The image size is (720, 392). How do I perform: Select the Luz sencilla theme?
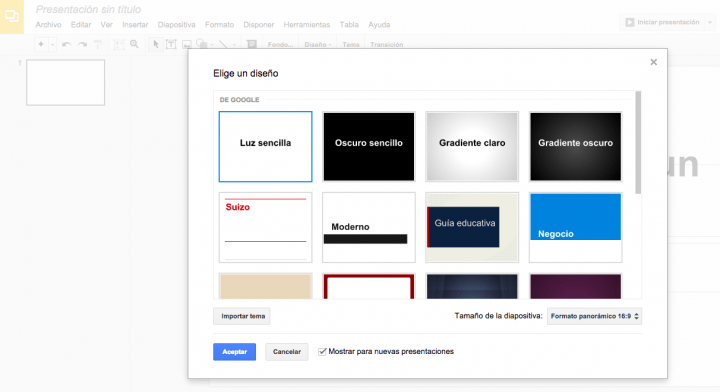265,146
